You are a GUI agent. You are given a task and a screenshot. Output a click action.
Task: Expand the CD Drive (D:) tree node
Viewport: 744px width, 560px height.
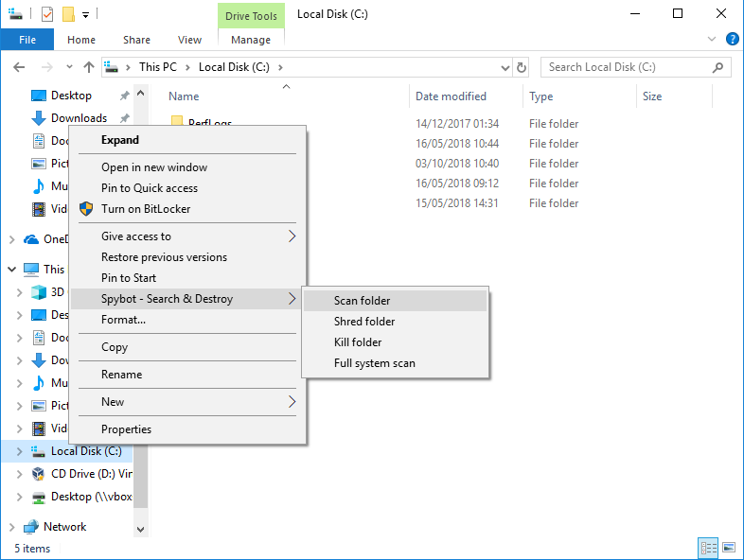[20, 474]
